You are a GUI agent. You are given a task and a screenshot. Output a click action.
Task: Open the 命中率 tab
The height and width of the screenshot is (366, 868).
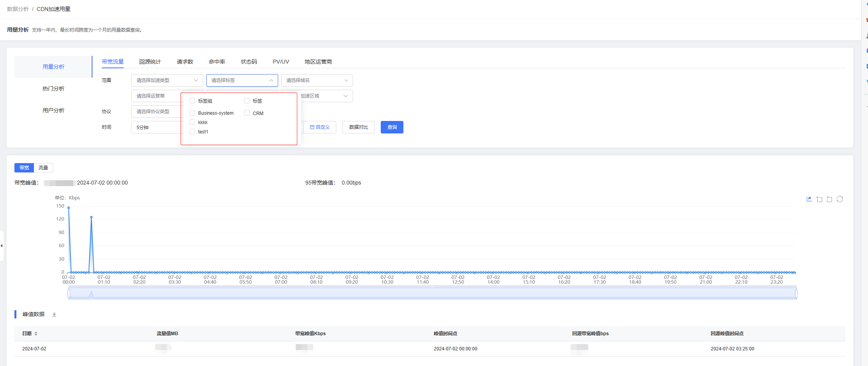217,62
